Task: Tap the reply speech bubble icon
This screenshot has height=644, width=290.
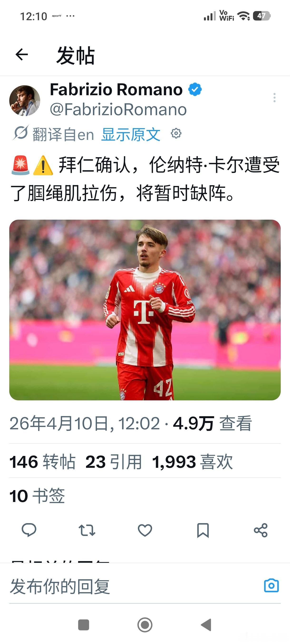Action: (x=29, y=530)
